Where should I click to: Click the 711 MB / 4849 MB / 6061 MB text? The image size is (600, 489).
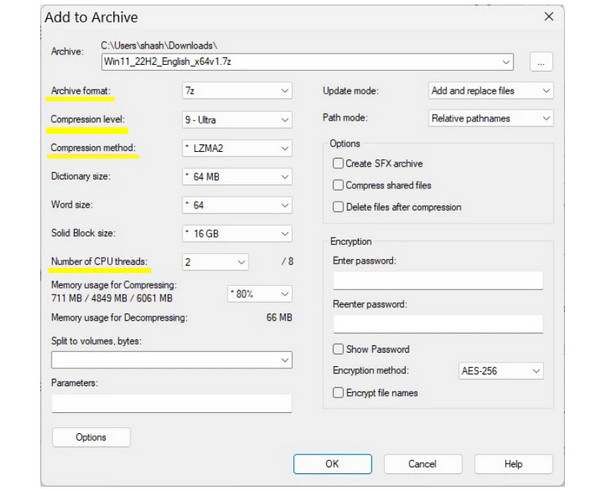[x=112, y=298]
